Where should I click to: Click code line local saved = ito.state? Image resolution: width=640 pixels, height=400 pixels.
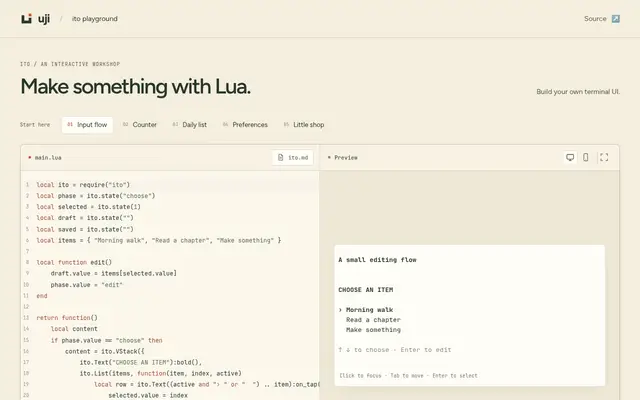pyautogui.click(x=85, y=229)
